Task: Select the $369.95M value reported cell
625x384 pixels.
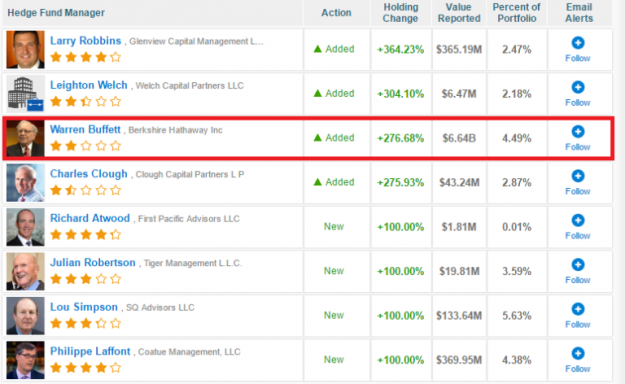Action: pyautogui.click(x=459, y=360)
